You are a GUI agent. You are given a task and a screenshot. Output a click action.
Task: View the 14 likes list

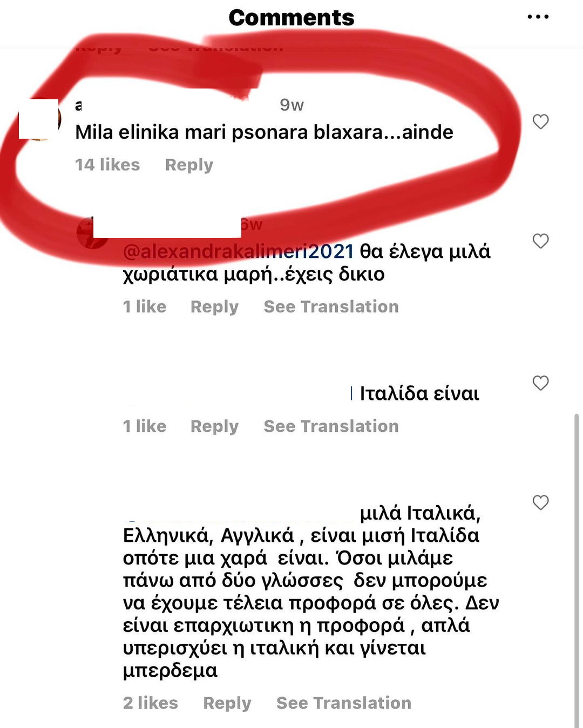coord(107,165)
